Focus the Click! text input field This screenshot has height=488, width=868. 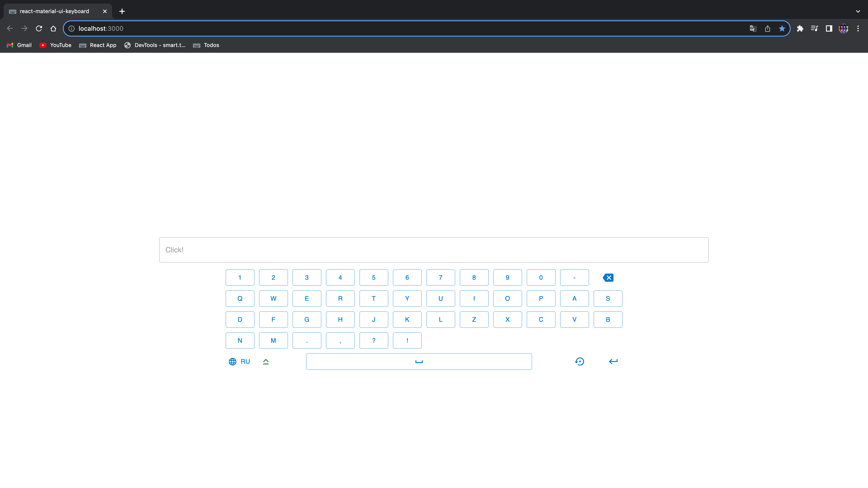[434, 250]
